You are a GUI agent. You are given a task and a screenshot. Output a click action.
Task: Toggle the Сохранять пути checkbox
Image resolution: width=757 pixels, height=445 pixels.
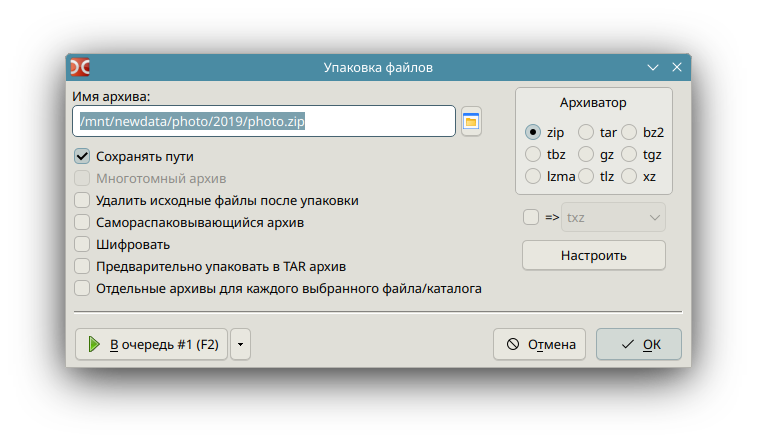tap(82, 156)
